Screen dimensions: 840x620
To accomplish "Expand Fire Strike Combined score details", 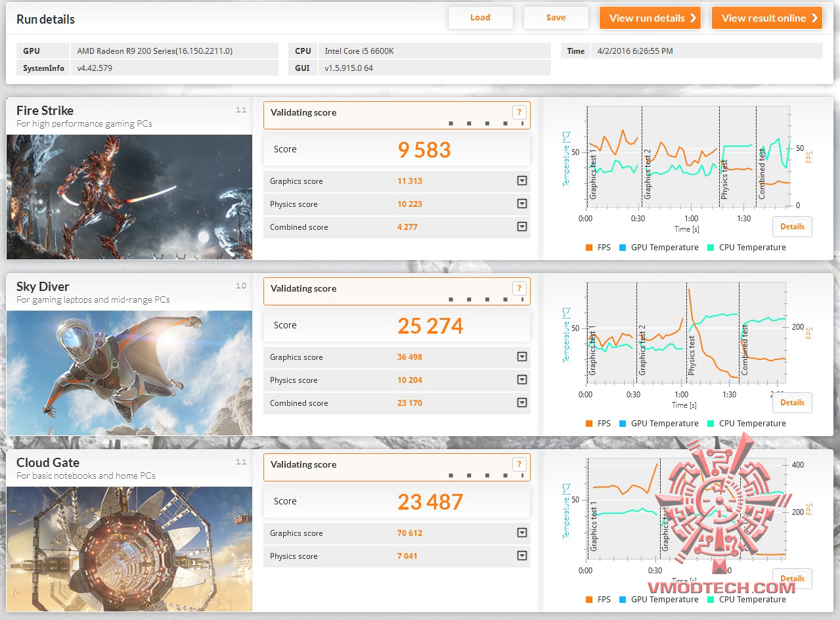I will pyautogui.click(x=522, y=227).
